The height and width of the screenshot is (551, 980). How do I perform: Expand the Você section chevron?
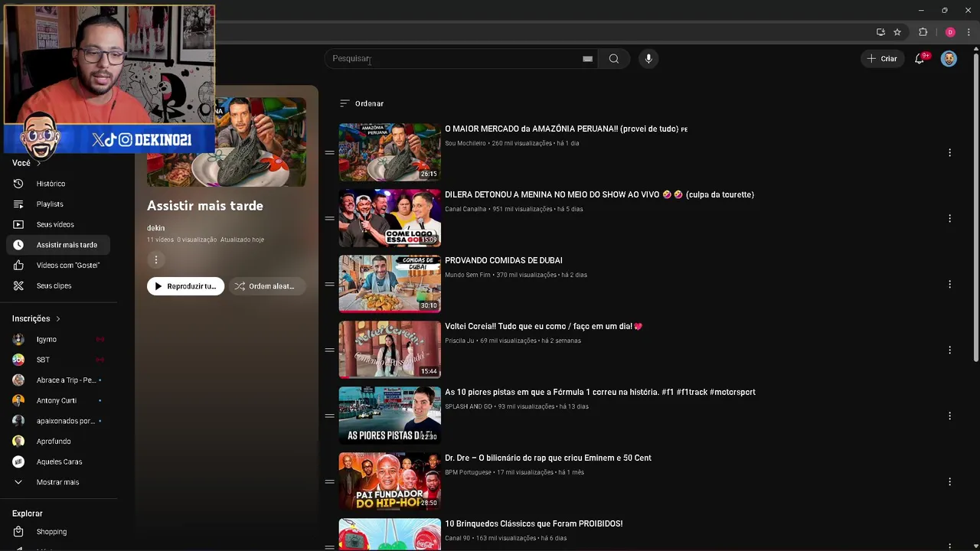[x=38, y=163]
